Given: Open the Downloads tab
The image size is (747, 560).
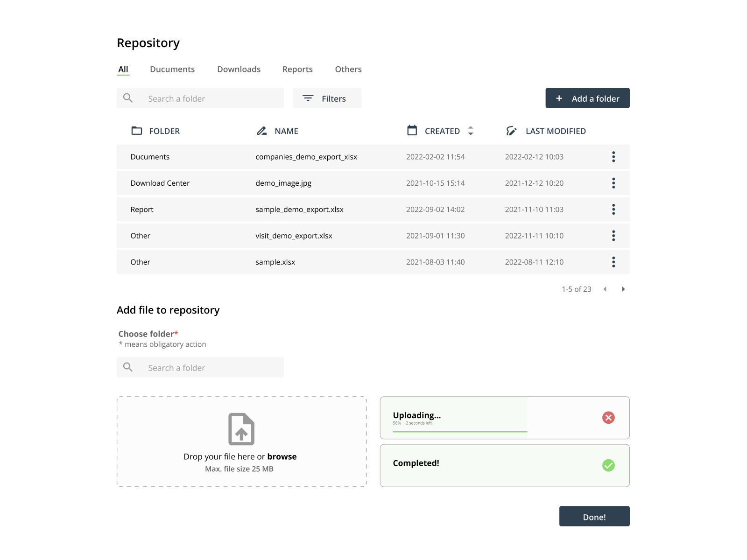Looking at the screenshot, I should tap(239, 69).
